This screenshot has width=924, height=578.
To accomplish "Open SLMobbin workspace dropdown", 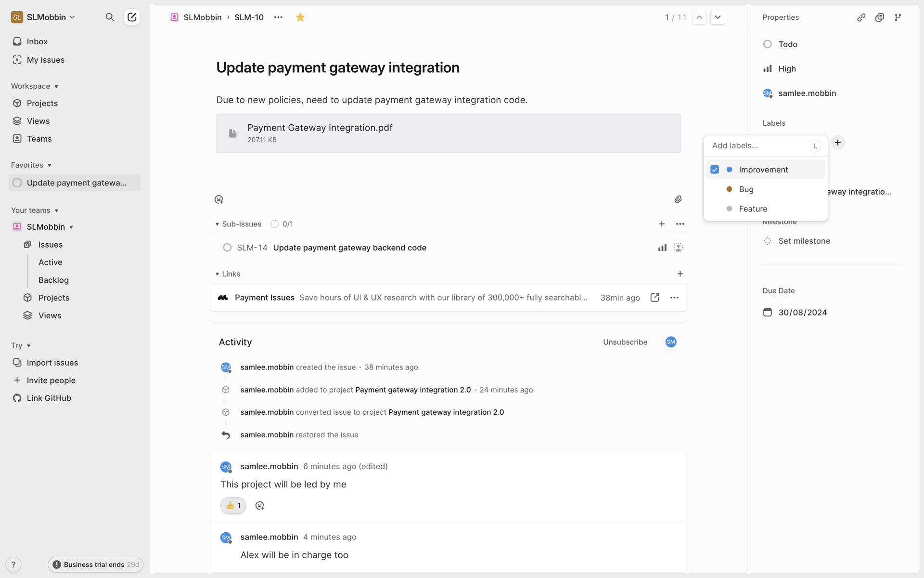I will [x=44, y=17].
